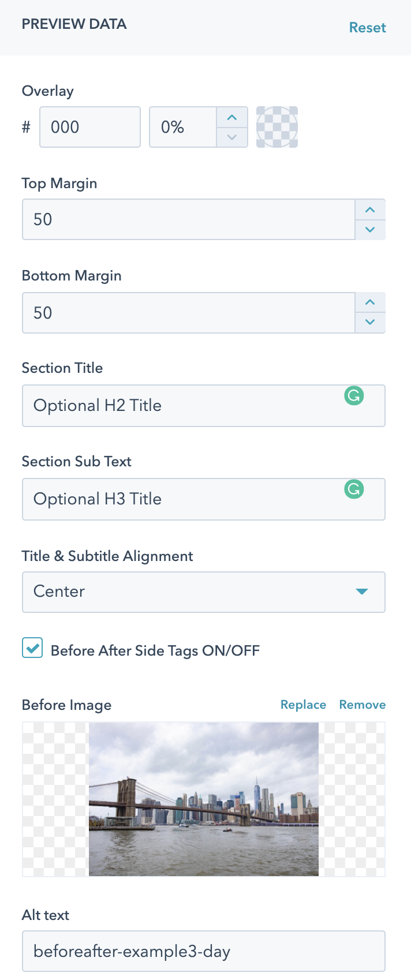This screenshot has height=980, width=411.
Task: Select the Alt text field showing beforeafter-example3-day
Action: [203, 951]
